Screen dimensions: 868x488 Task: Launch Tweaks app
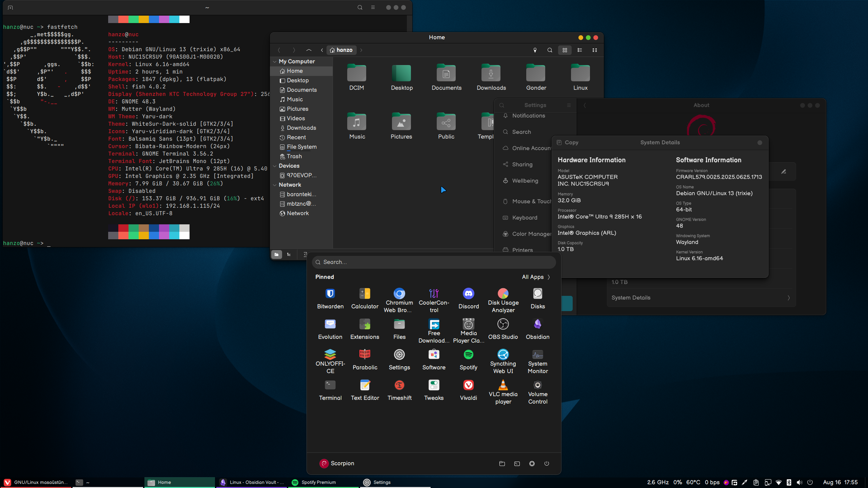pos(434,390)
